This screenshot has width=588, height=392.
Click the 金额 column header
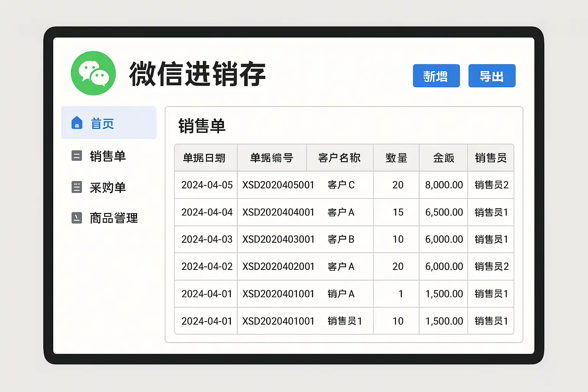(443, 158)
